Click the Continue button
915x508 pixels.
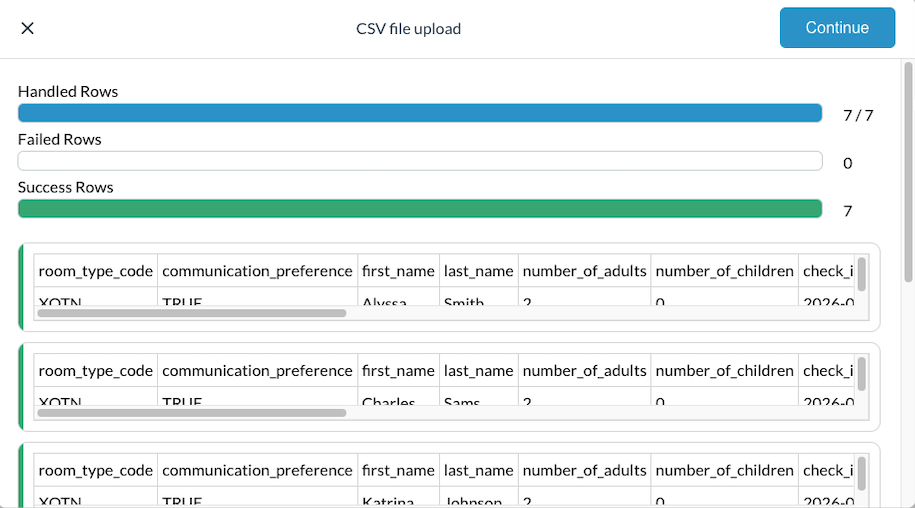837,28
